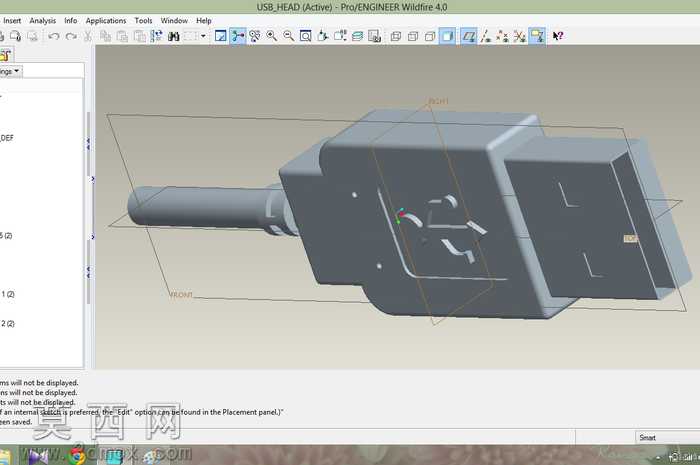This screenshot has height=465, width=700.
Task: Click the Cut scissors icon
Action: 88,36
